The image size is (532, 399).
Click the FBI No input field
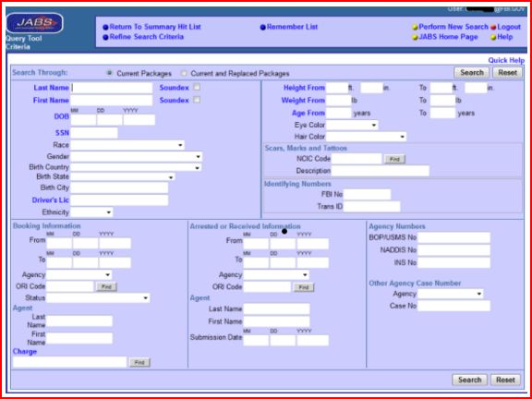pos(367,195)
